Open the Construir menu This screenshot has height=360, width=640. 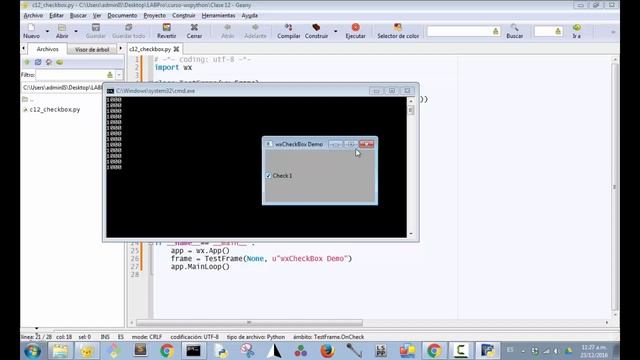tap(184, 16)
